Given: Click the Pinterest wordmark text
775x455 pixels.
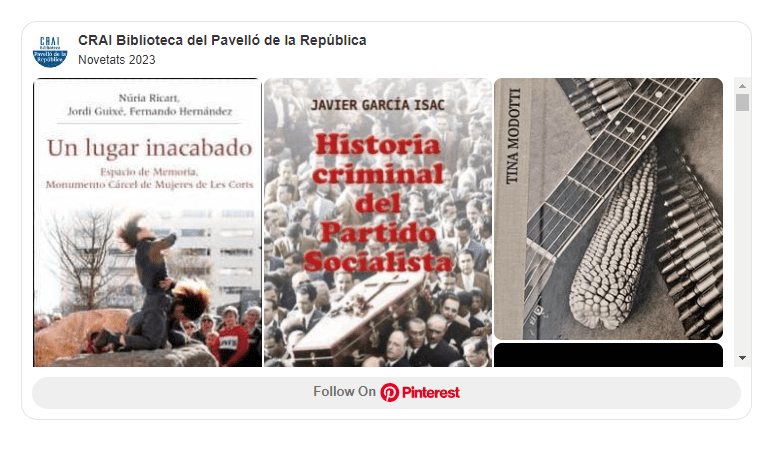Looking at the screenshot, I should tap(431, 393).
